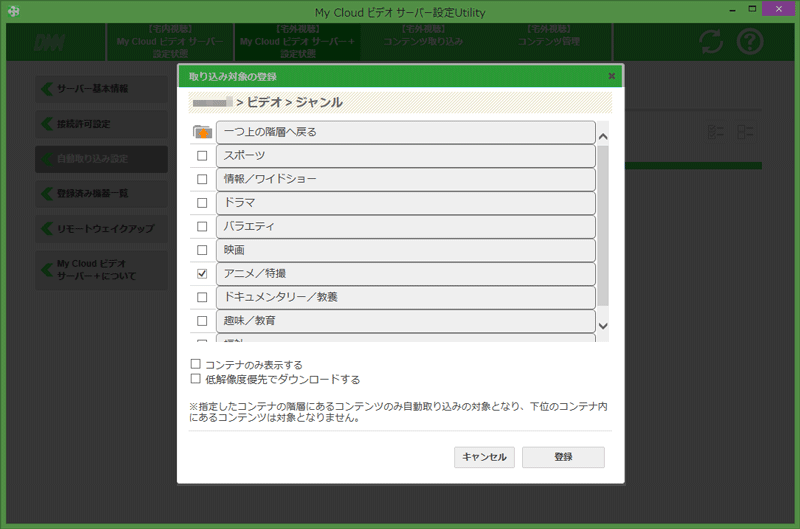The image size is (800, 529).
Task: Click ビデオ in the breadcrumb path
Action: click(x=264, y=103)
